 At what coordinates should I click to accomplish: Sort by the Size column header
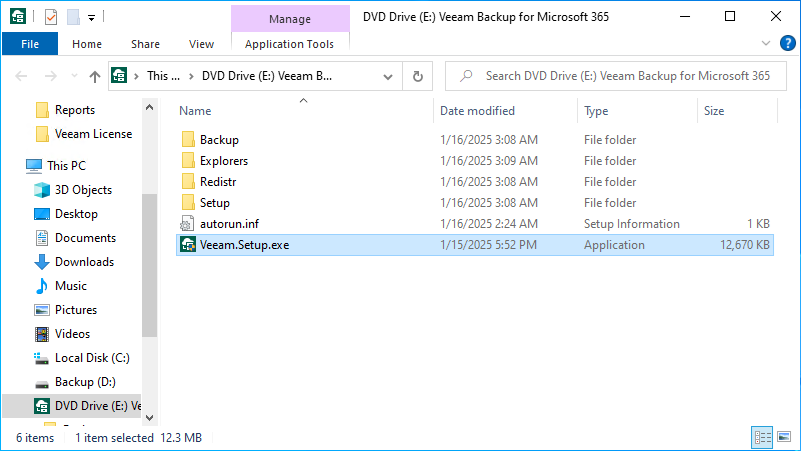(714, 111)
